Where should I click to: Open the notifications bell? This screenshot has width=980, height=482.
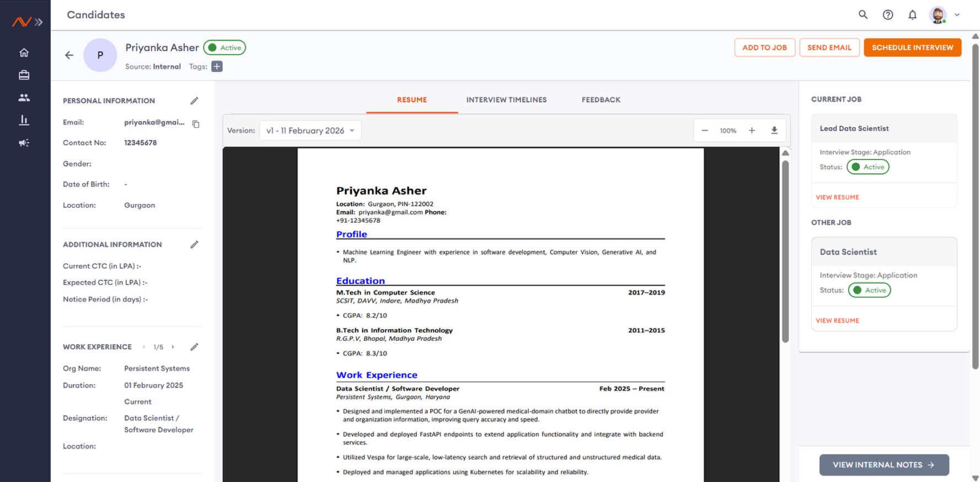pyautogui.click(x=913, y=15)
